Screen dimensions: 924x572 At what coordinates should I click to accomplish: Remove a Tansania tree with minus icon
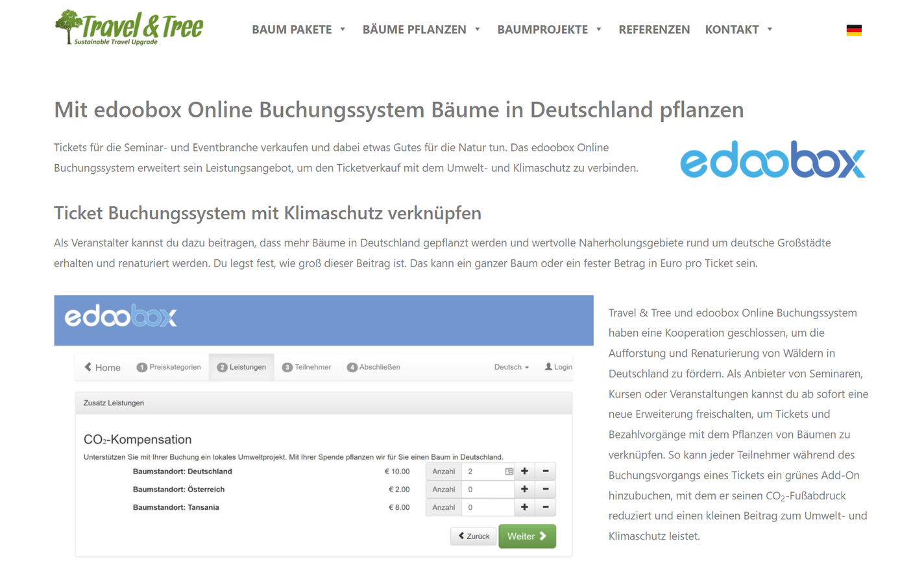click(546, 507)
